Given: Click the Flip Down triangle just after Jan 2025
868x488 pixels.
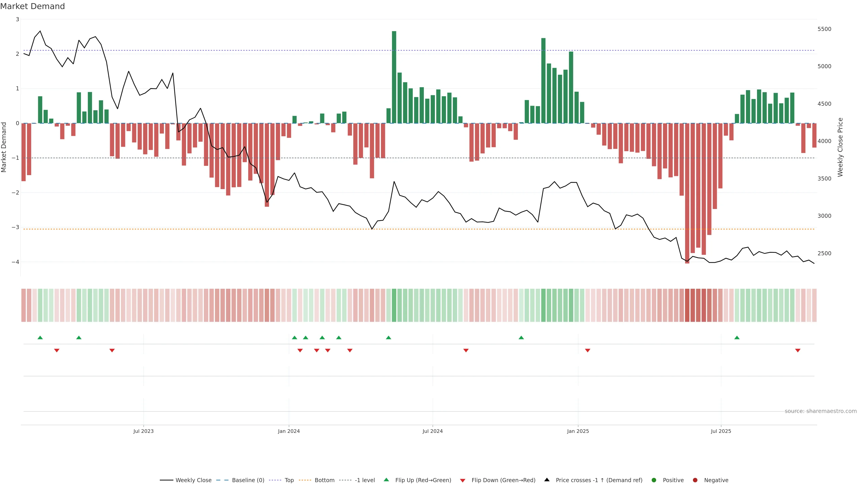Looking at the screenshot, I should point(588,351).
